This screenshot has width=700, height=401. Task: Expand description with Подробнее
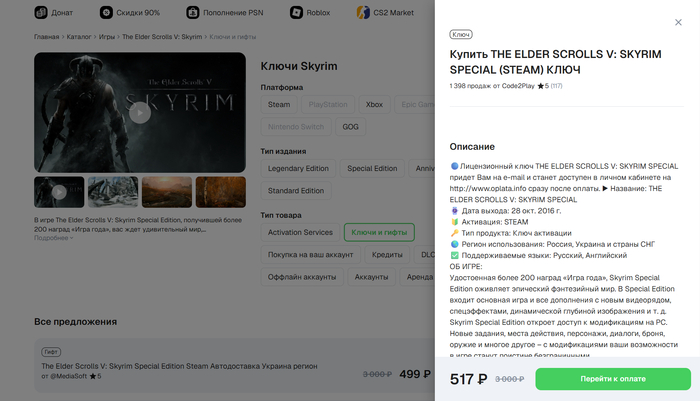coord(54,238)
